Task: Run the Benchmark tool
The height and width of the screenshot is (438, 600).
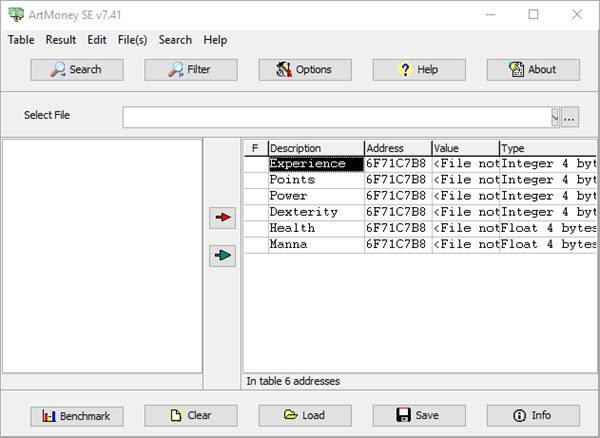Action: pyautogui.click(x=77, y=416)
